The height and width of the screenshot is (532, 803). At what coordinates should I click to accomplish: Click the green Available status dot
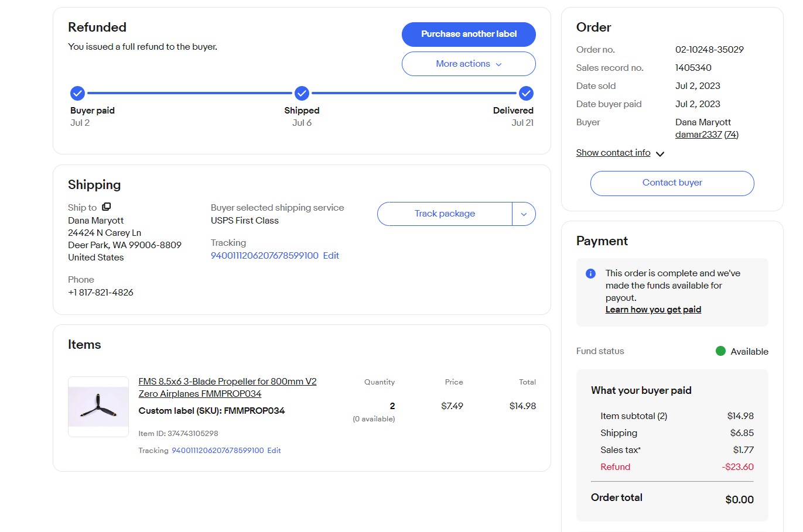720,351
